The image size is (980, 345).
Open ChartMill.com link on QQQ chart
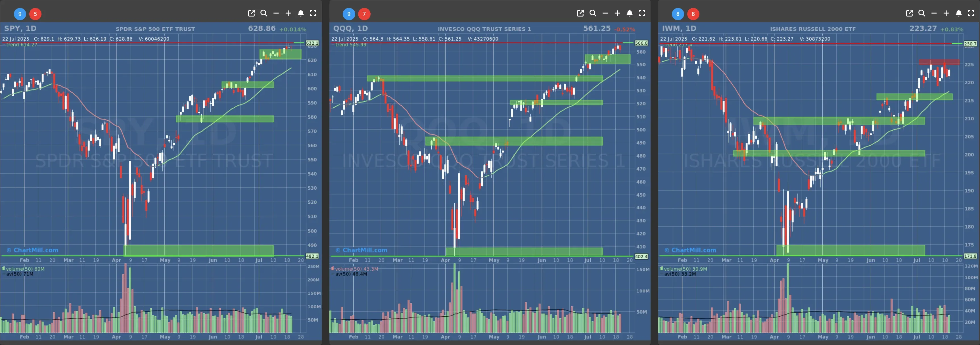[x=362, y=250]
